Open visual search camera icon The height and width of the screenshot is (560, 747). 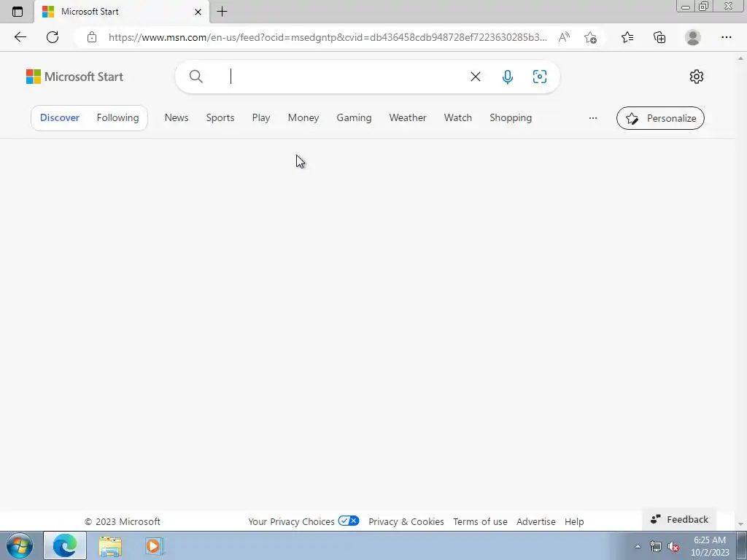click(x=540, y=77)
